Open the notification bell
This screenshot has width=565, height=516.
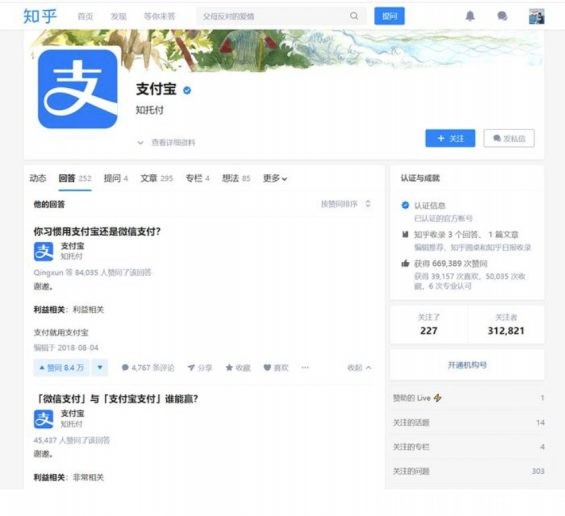(x=470, y=16)
